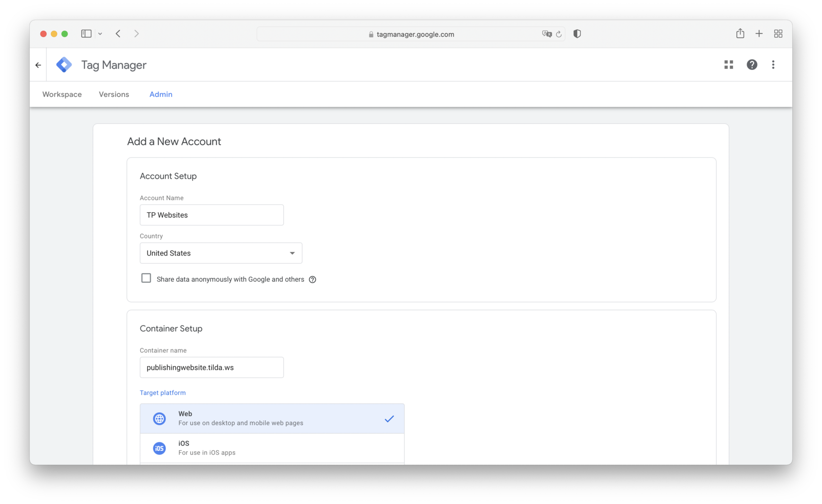Expand the chevron next to the sidebar button

click(101, 33)
